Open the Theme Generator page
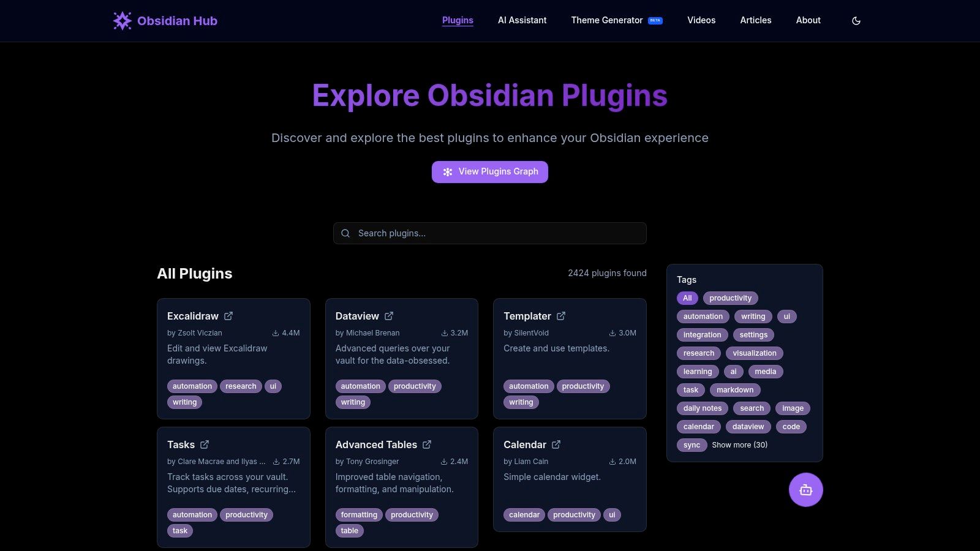The image size is (980, 551). click(607, 20)
